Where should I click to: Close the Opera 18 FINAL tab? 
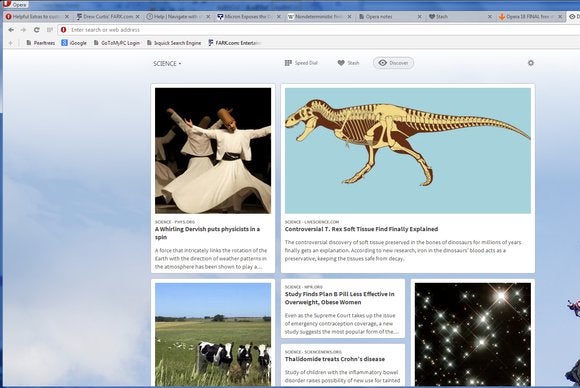click(560, 17)
